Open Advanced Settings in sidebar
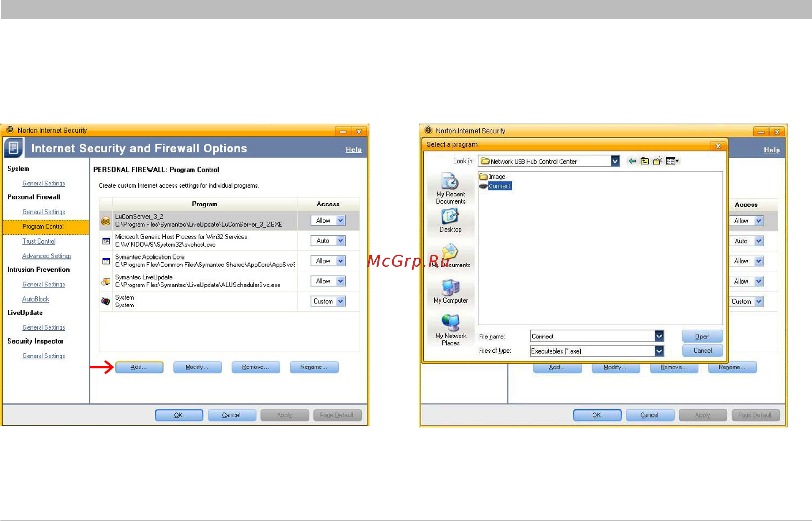This screenshot has height=521, width=812. click(47, 256)
